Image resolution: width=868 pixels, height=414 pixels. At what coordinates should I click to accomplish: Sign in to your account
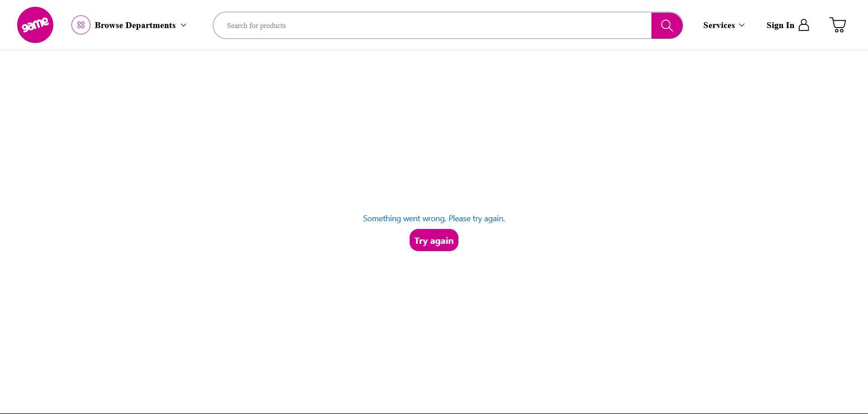(x=780, y=25)
